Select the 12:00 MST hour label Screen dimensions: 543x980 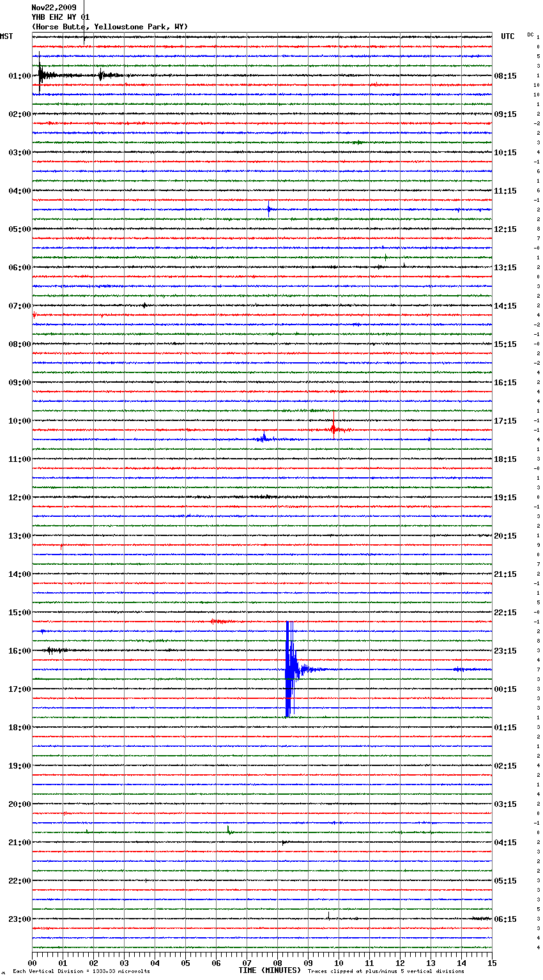coord(20,498)
